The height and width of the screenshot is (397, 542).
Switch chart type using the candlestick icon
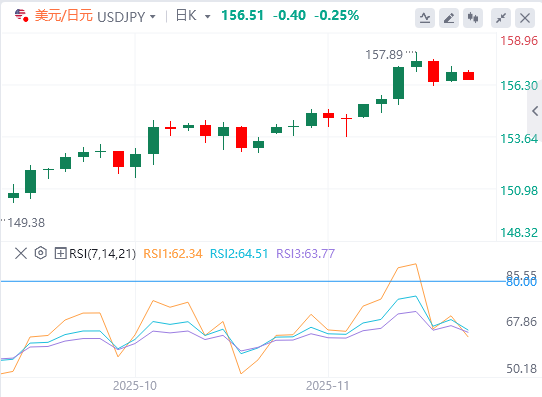[473, 18]
